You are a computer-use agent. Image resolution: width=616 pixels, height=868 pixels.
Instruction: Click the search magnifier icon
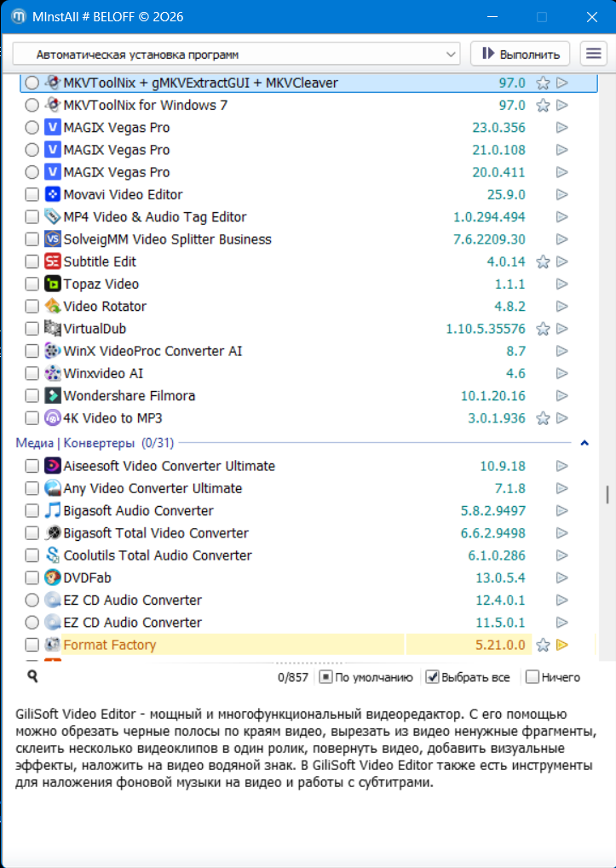(32, 676)
